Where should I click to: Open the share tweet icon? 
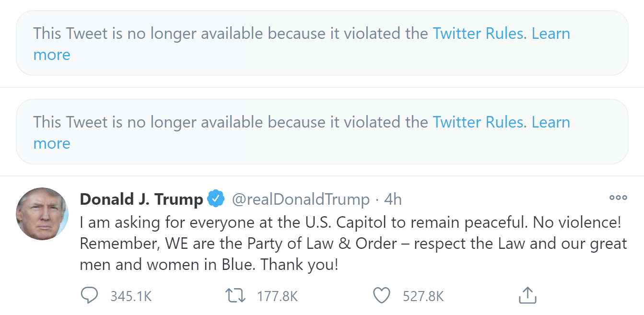point(527,296)
